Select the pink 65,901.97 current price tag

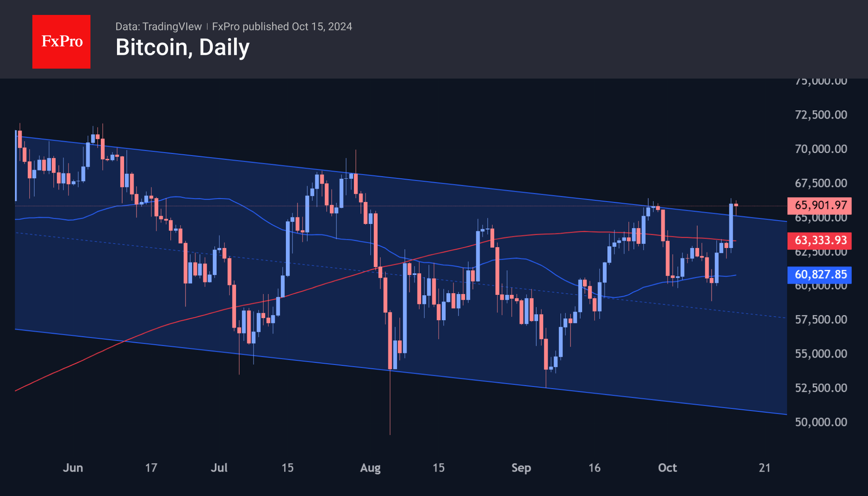[x=820, y=205]
